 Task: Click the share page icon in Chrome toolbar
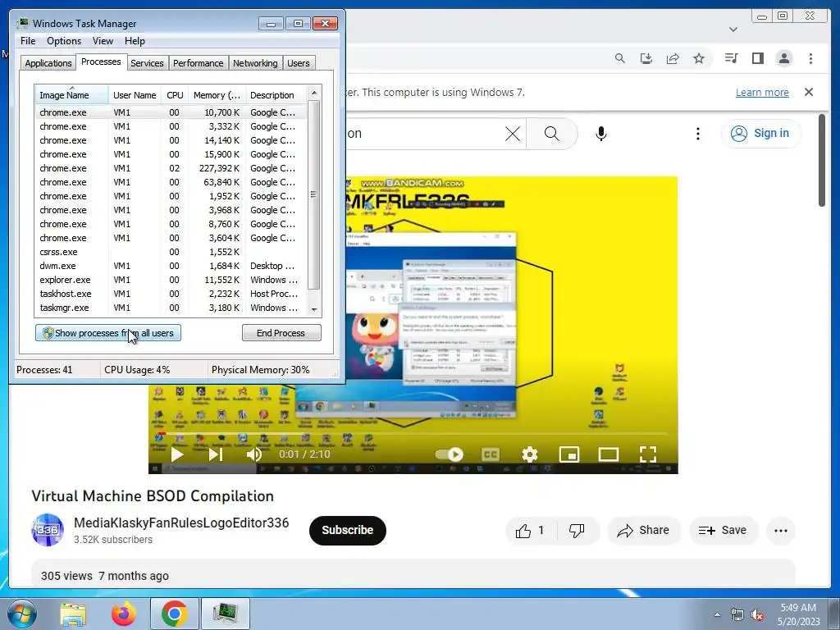[673, 58]
